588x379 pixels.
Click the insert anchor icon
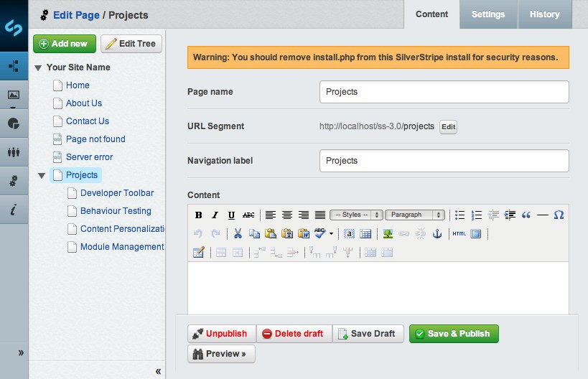pyautogui.click(x=437, y=233)
